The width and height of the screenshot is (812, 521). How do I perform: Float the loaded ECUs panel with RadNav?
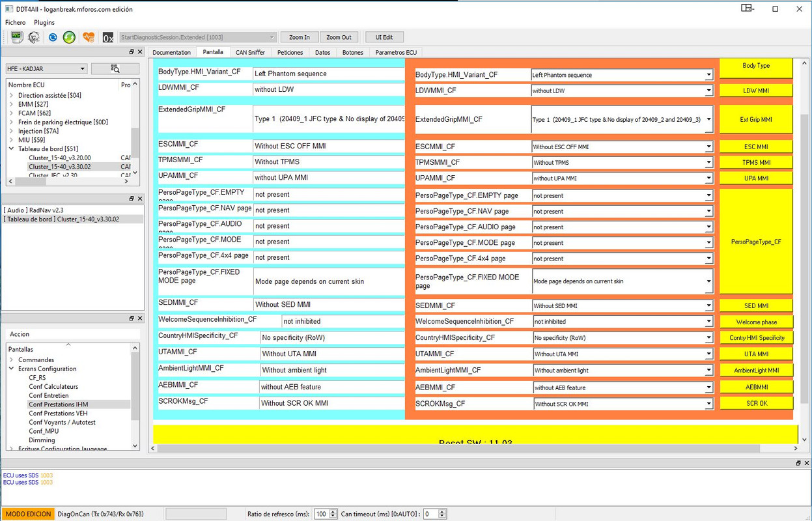tap(132, 199)
